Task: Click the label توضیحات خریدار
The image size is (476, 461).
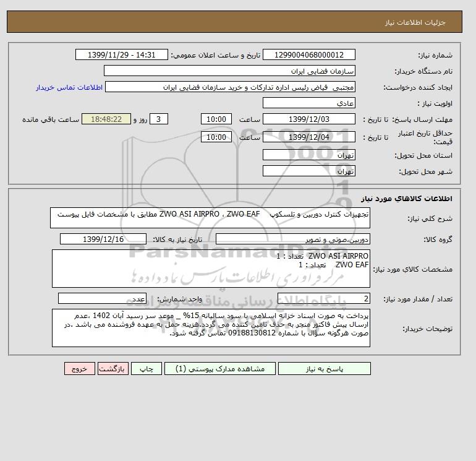Action: [x=427, y=329]
